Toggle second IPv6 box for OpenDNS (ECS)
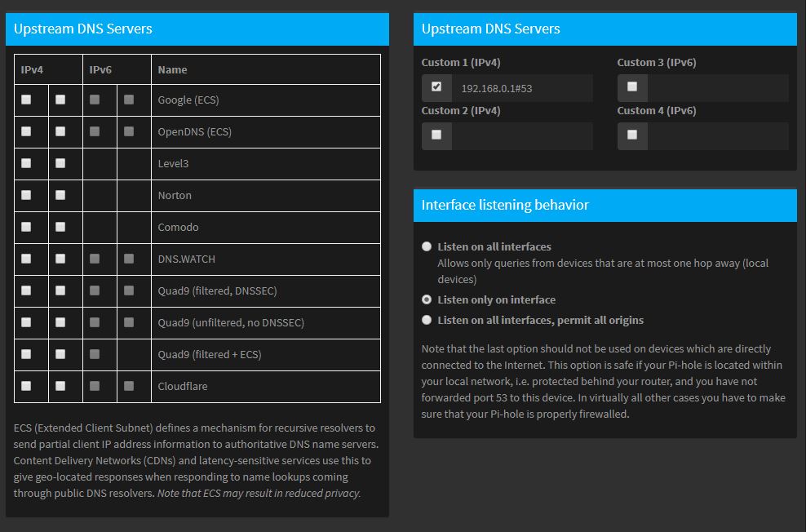Screen dimensions: 806x532 click(129, 131)
